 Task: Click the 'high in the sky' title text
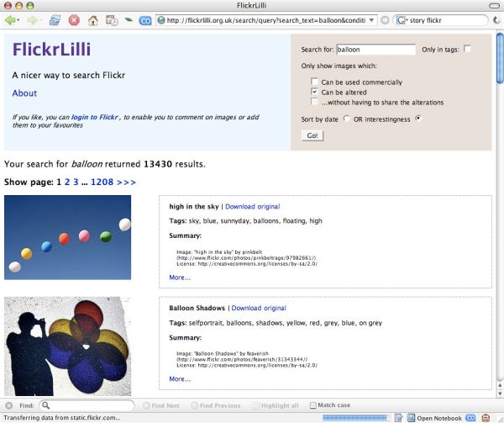coord(194,207)
